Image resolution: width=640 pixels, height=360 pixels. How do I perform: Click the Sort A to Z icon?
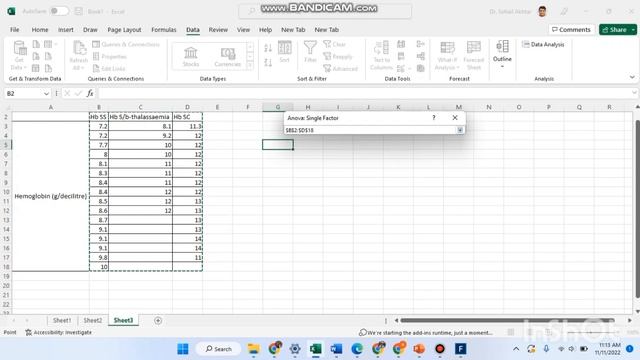click(268, 48)
